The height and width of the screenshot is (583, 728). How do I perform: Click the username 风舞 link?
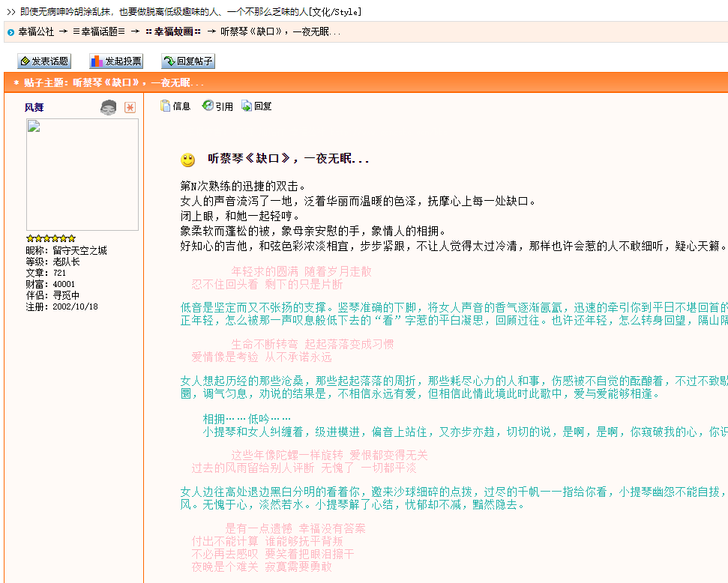[34, 108]
